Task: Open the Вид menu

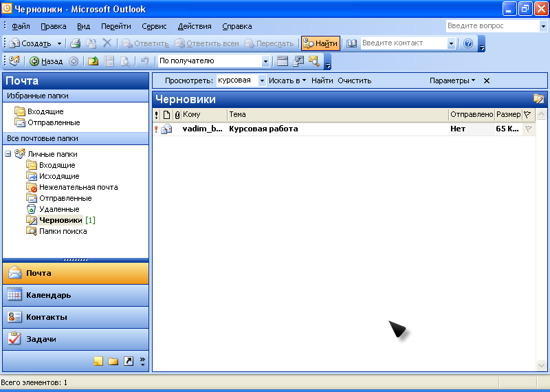Action: 83,26
